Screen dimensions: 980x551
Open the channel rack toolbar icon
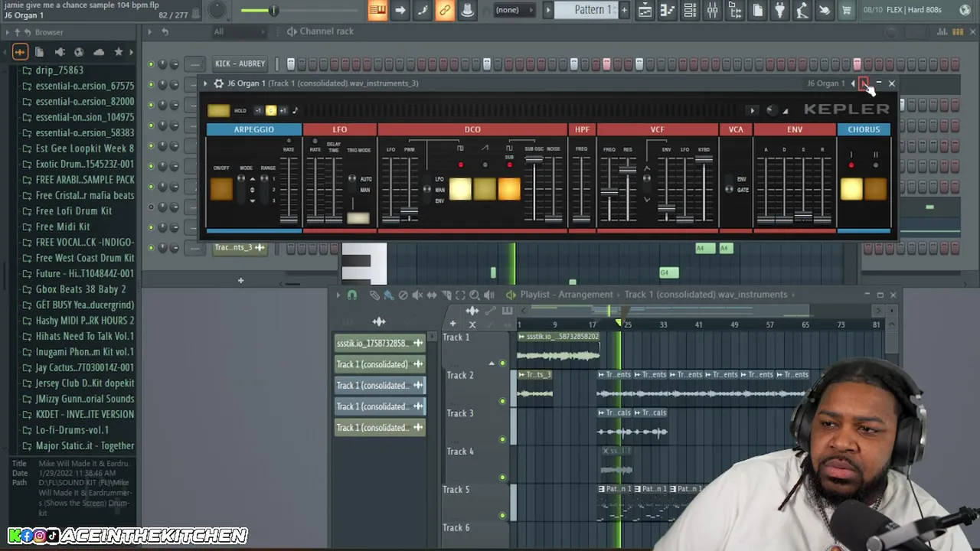coord(690,10)
